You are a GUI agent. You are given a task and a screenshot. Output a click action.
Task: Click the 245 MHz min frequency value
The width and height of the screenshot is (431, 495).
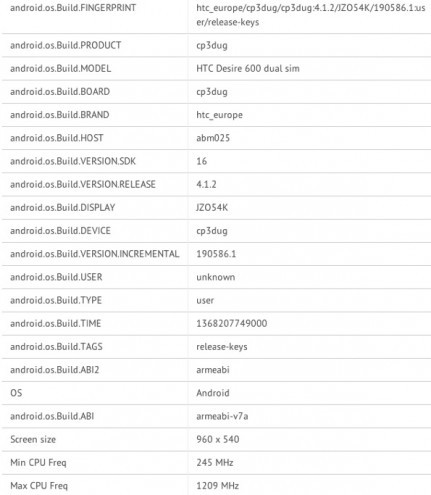pos(215,462)
